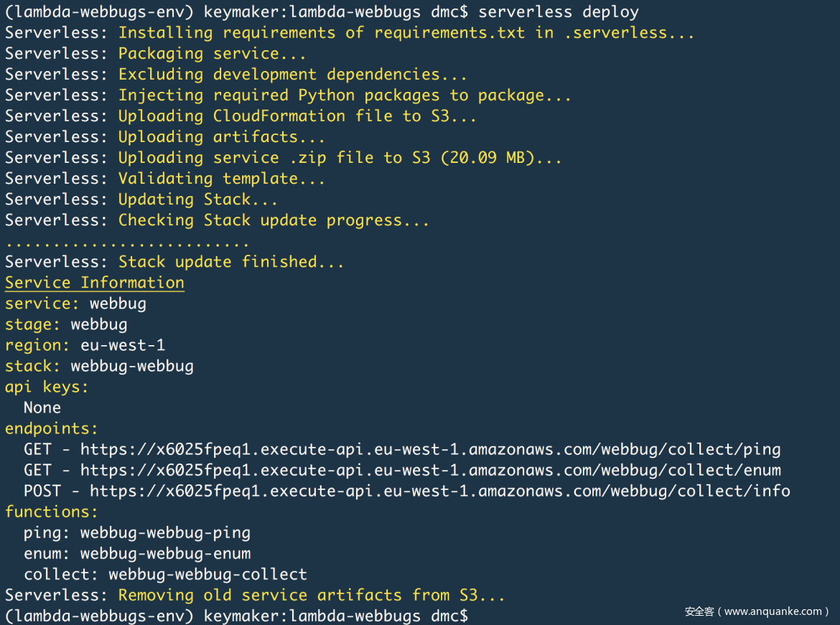Click the "endpoints:" section label

point(52,428)
